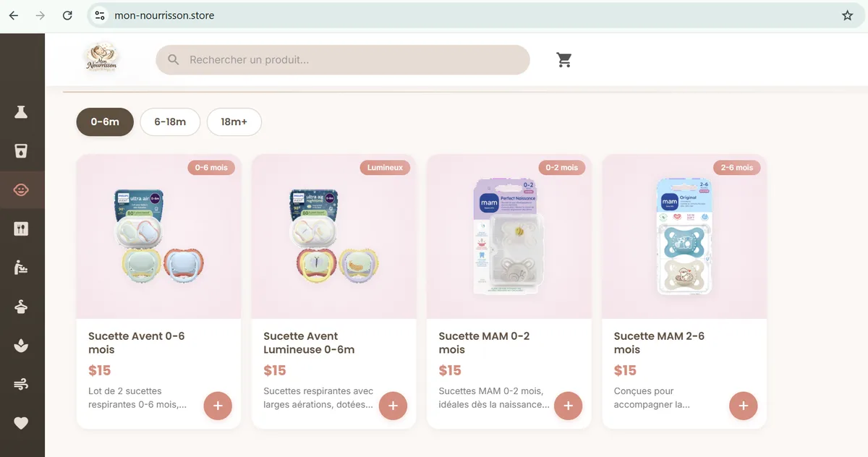Open the baby bottle category icon
The height and width of the screenshot is (457, 868).
pos(22,112)
